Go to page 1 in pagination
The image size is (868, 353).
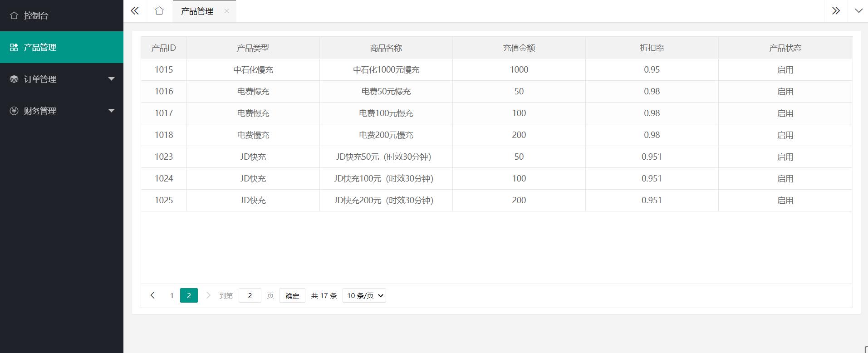pos(172,295)
